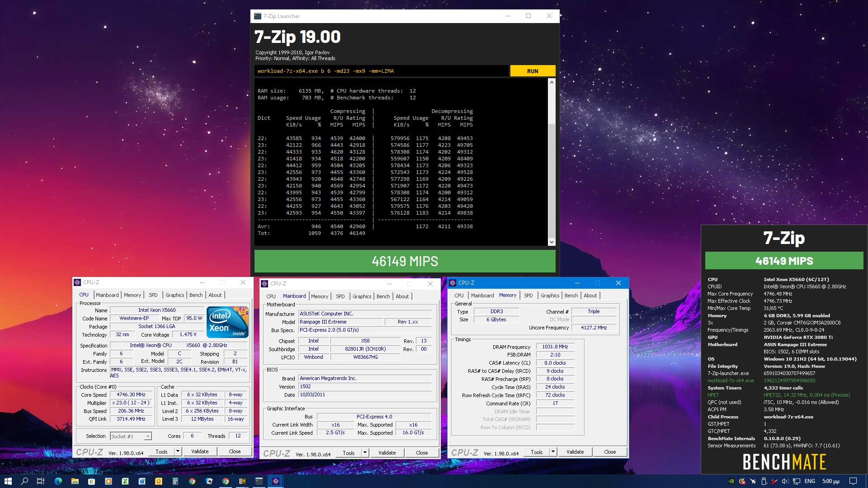
Task: Open the orange media player taskbar icon
Action: (x=108, y=481)
